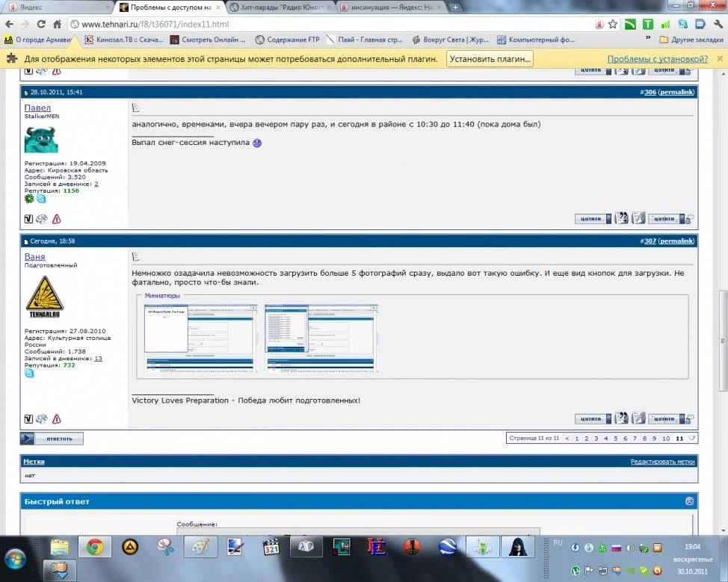Open quick reply pencil icon on Павел's post
Viewport: 728px width, 582px height.
638,217
